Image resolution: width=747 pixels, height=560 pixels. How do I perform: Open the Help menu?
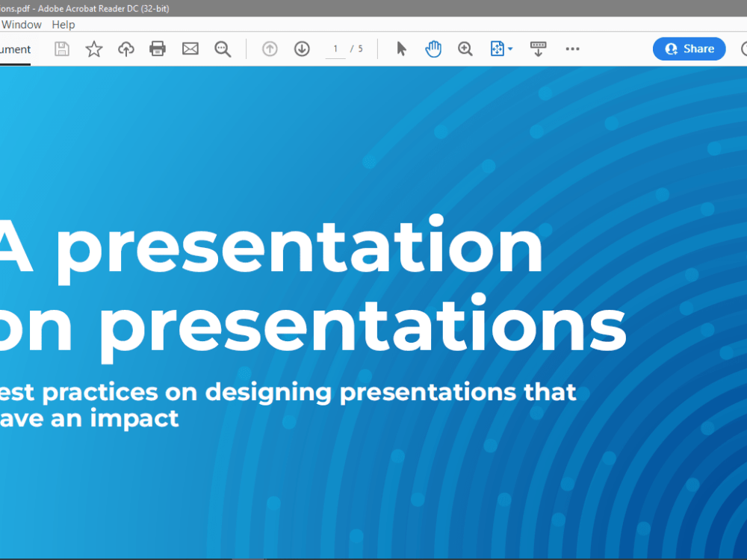click(x=63, y=25)
